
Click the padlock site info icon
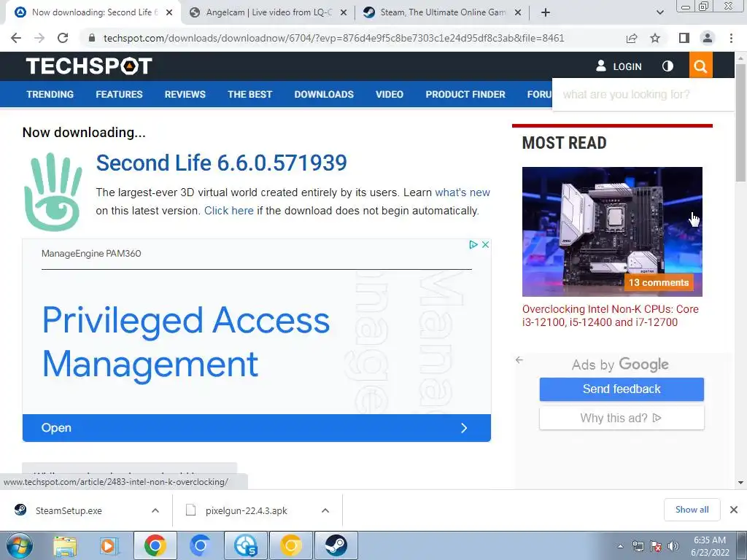(92, 38)
